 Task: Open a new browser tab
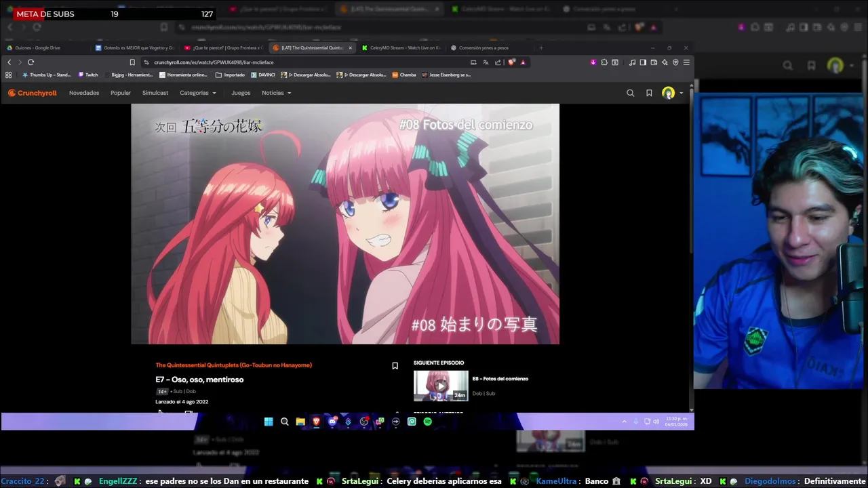[x=541, y=48]
